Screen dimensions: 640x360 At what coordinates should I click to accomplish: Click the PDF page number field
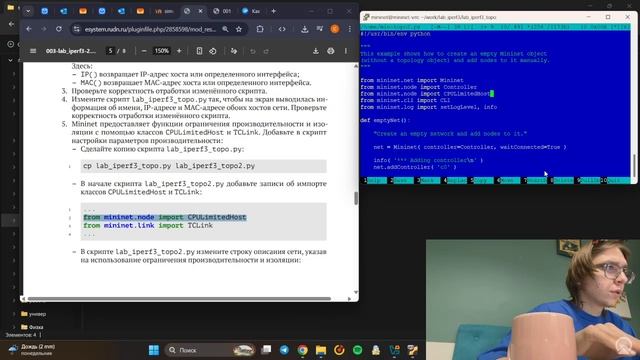[x=110, y=51]
